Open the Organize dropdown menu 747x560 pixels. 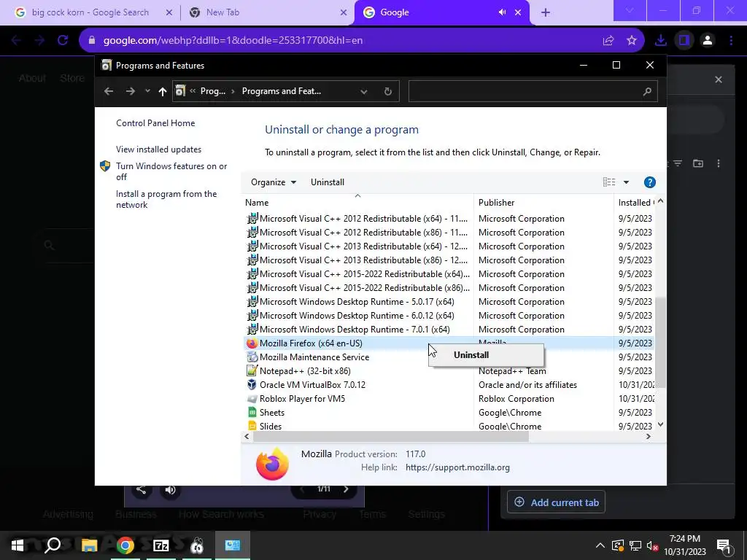[x=274, y=182]
